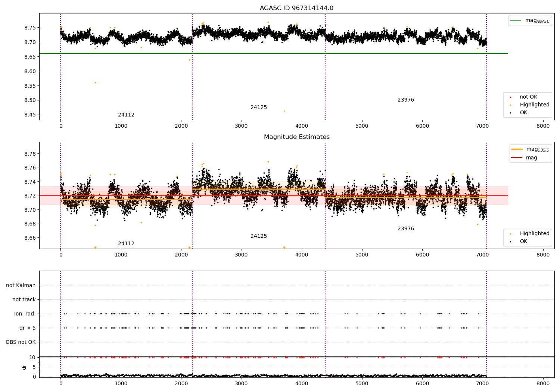Viewport: 560px width, 392px height.
Task: Click the orange outlier point at 8.56 magnitude
Action: coord(95,83)
